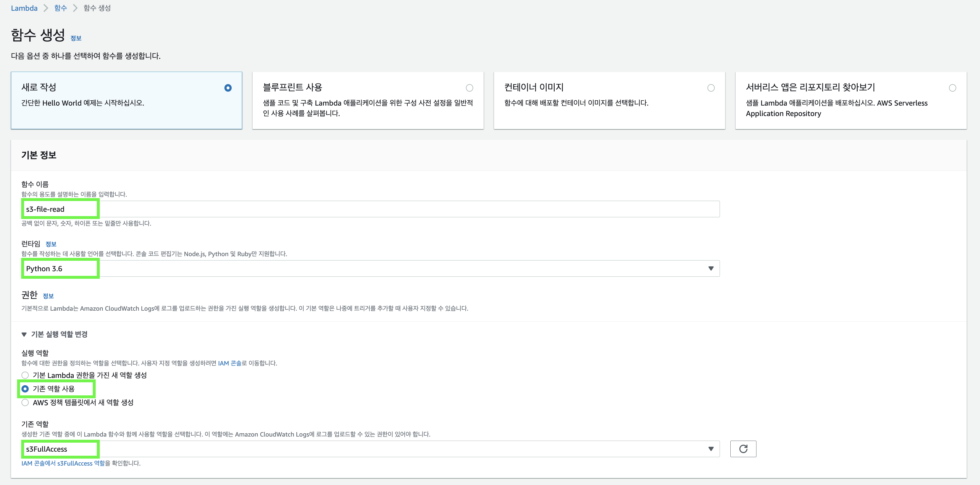Click the Lambda breadcrumb link
This screenshot has height=485, width=980.
pyautogui.click(x=24, y=8)
